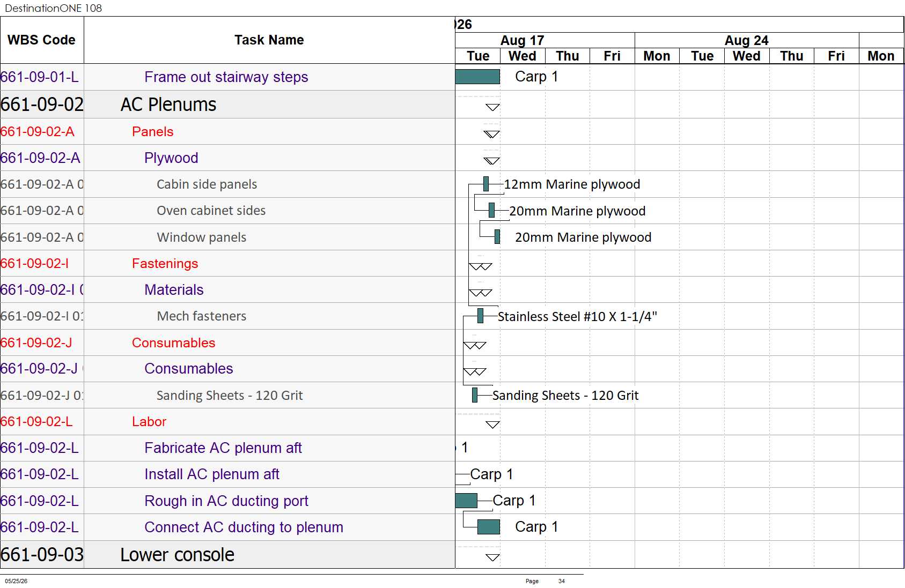Click the Fastenings summary marker
The width and height of the screenshot is (905, 588).
point(480,266)
